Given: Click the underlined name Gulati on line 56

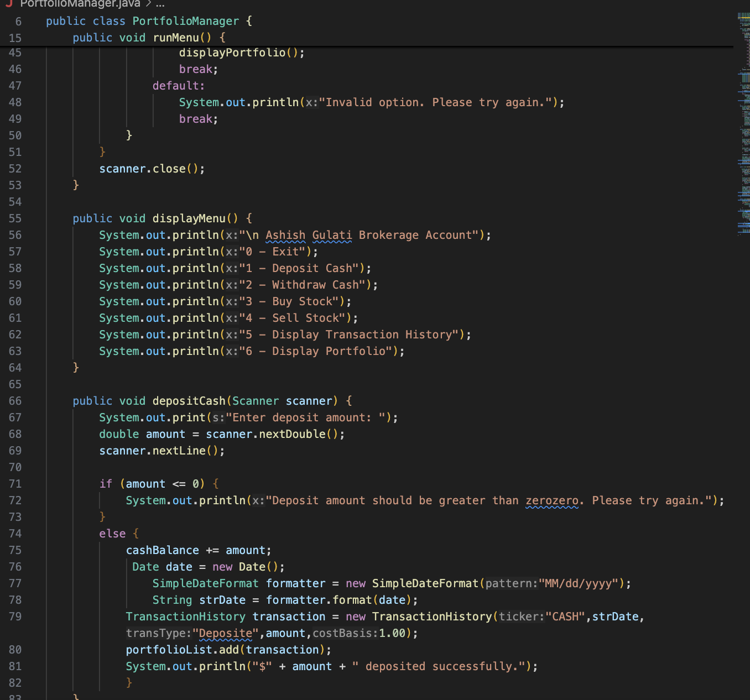Looking at the screenshot, I should click(x=332, y=235).
